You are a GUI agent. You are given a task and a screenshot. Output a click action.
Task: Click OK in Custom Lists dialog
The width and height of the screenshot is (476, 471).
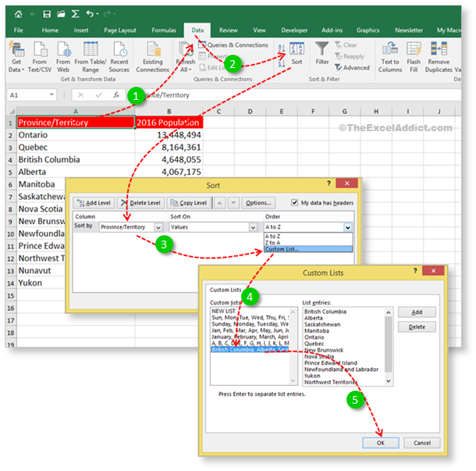381,443
